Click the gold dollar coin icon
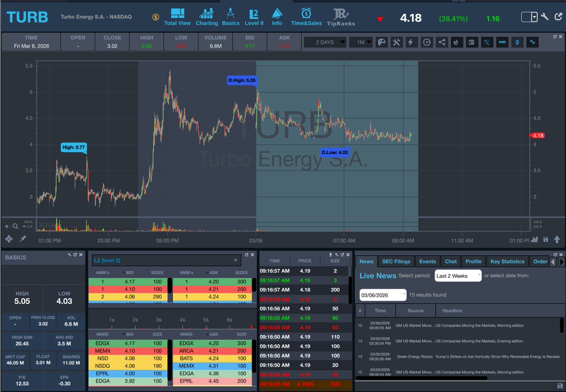 [156, 17]
